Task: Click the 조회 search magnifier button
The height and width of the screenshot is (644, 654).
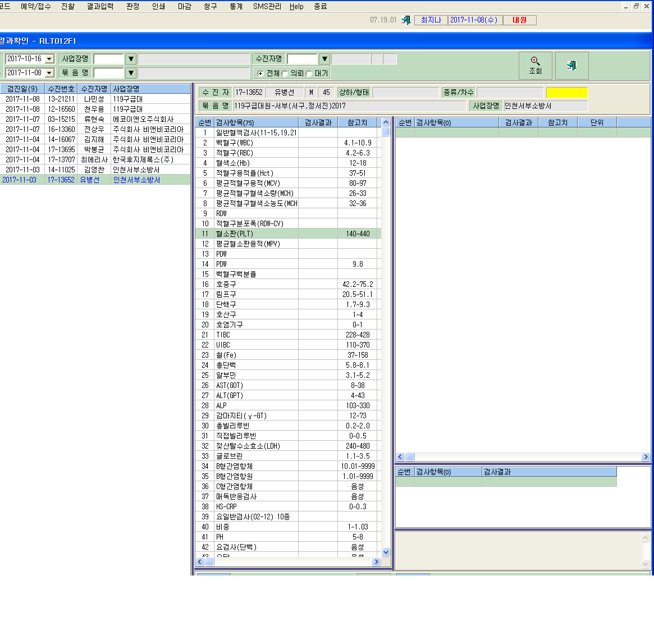Action: pos(535,66)
